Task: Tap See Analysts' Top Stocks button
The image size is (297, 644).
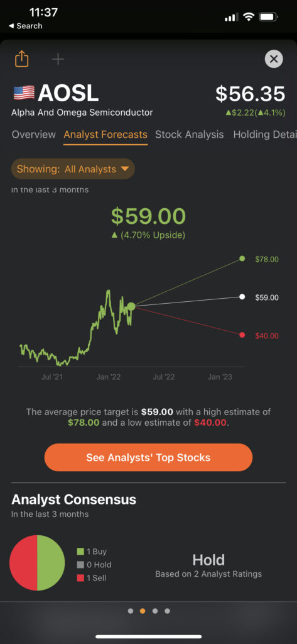Action: click(148, 458)
